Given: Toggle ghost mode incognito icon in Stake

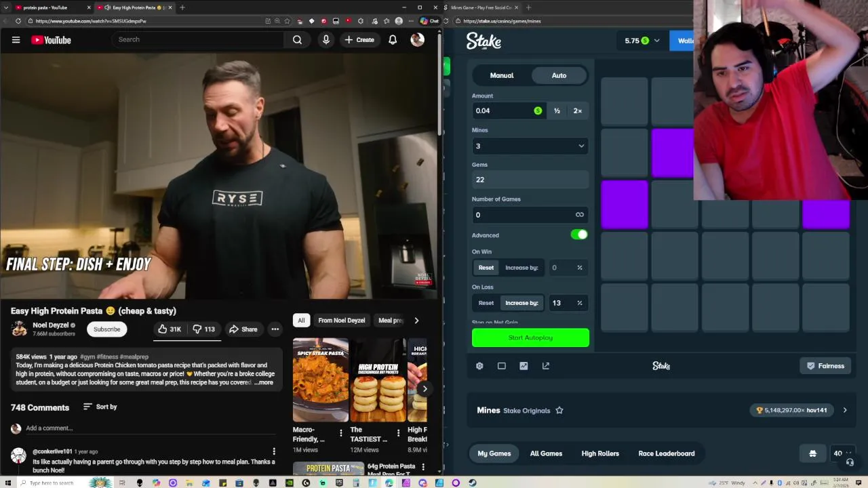Looking at the screenshot, I should pos(812,453).
